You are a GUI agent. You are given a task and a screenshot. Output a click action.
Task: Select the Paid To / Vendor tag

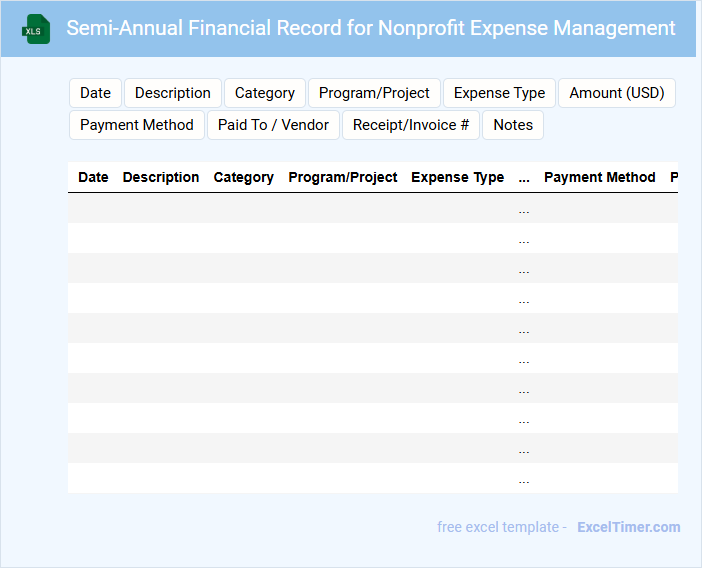(x=273, y=125)
